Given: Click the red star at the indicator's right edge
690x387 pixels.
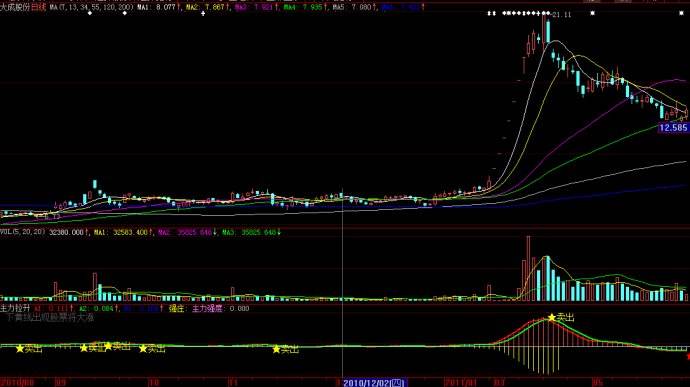Looking at the screenshot, I should (687, 356).
